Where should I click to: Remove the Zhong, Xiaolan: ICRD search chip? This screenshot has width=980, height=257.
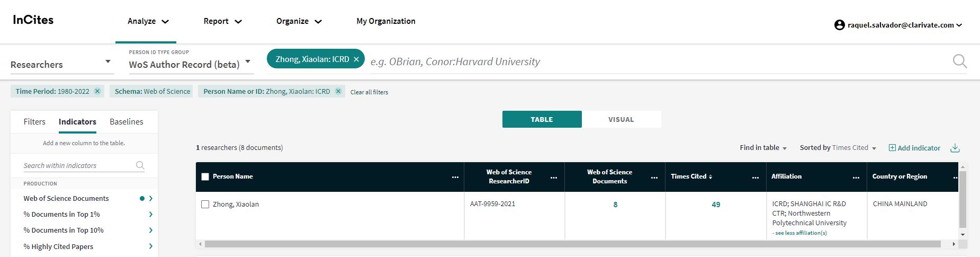(x=356, y=59)
